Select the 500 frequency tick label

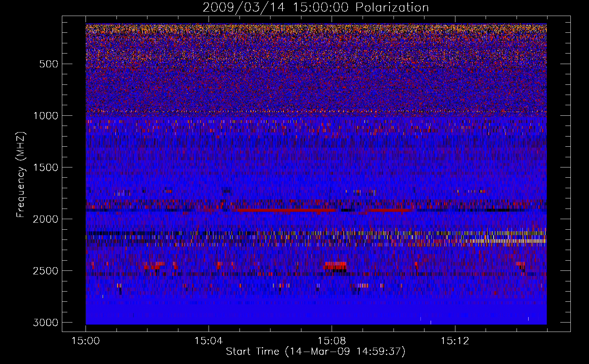point(49,64)
